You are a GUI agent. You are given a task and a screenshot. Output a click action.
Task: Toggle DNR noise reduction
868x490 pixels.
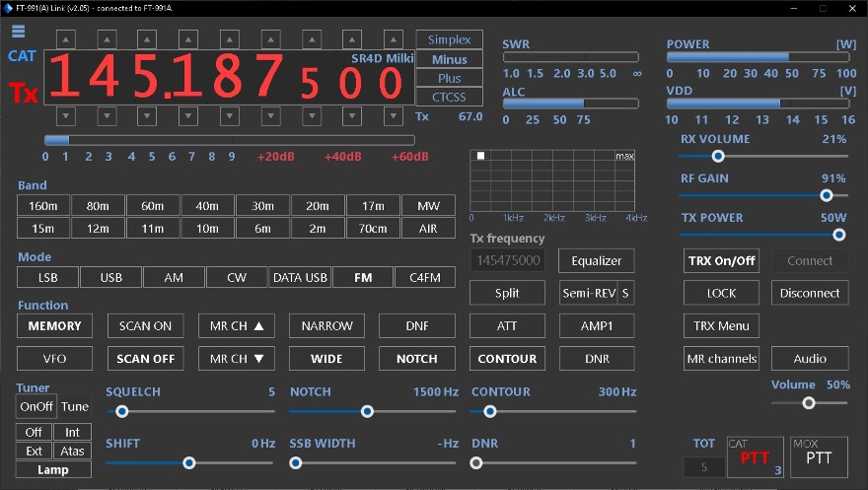point(597,358)
